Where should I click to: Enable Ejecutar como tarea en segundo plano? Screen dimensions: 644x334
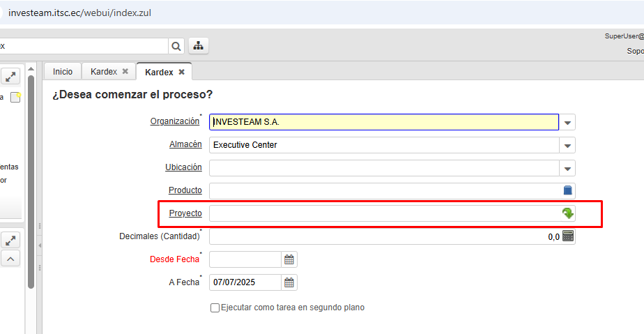coord(215,308)
